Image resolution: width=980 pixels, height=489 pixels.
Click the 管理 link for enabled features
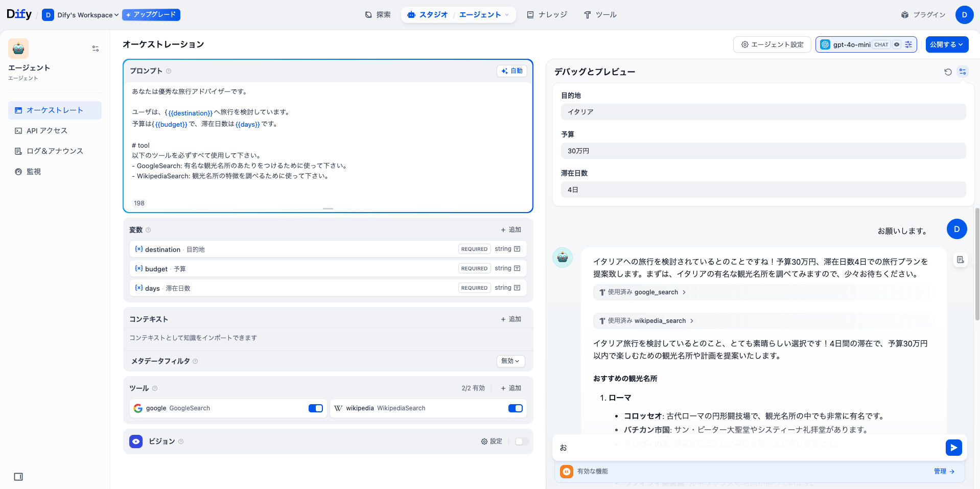[943, 471]
